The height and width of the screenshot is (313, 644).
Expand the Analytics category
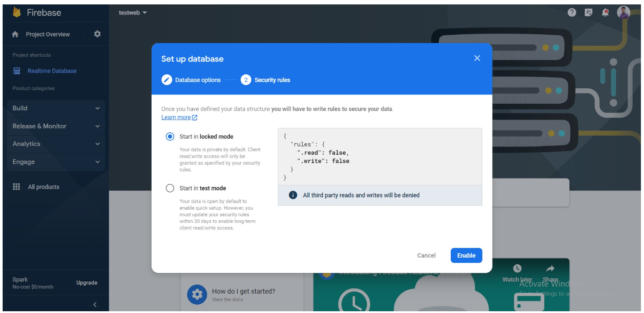click(x=56, y=144)
